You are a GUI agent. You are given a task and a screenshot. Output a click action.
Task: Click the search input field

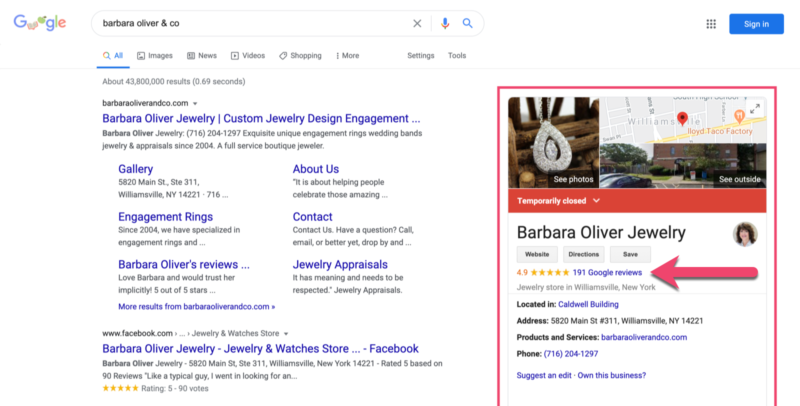[255, 23]
